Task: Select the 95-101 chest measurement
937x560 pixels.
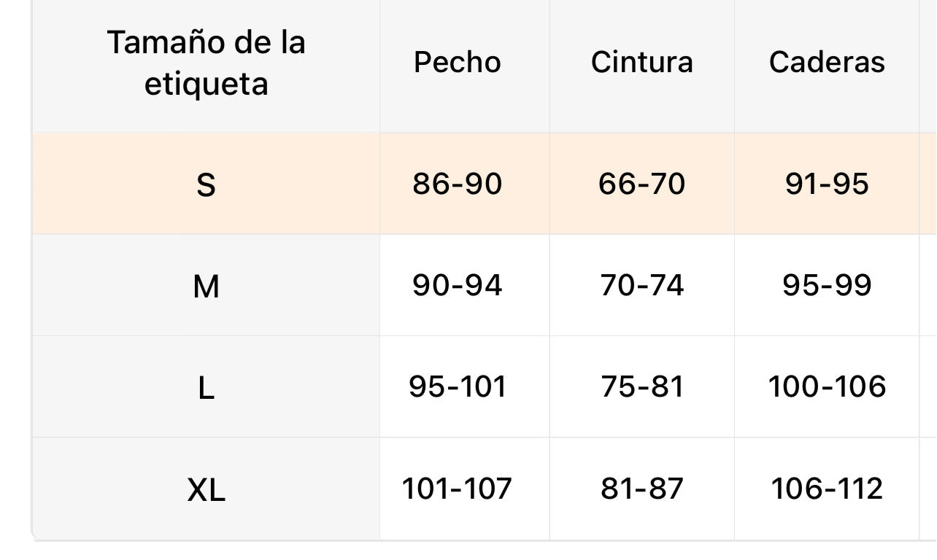Action: (x=458, y=386)
